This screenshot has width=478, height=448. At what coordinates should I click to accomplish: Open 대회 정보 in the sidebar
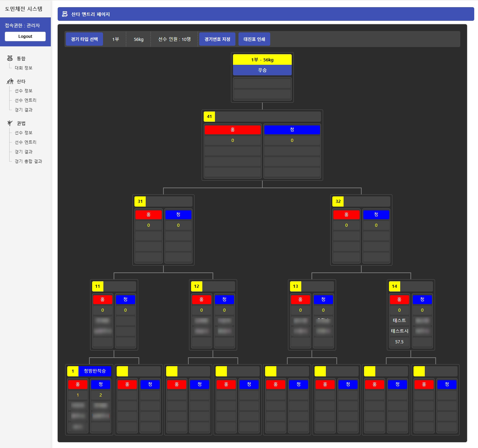[x=24, y=68]
